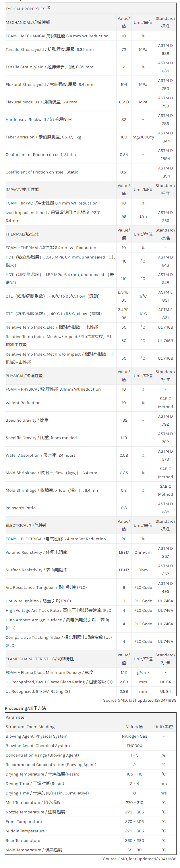Click the Water Absorption row label
Viewport: 180px width, 868px height.
40,455
